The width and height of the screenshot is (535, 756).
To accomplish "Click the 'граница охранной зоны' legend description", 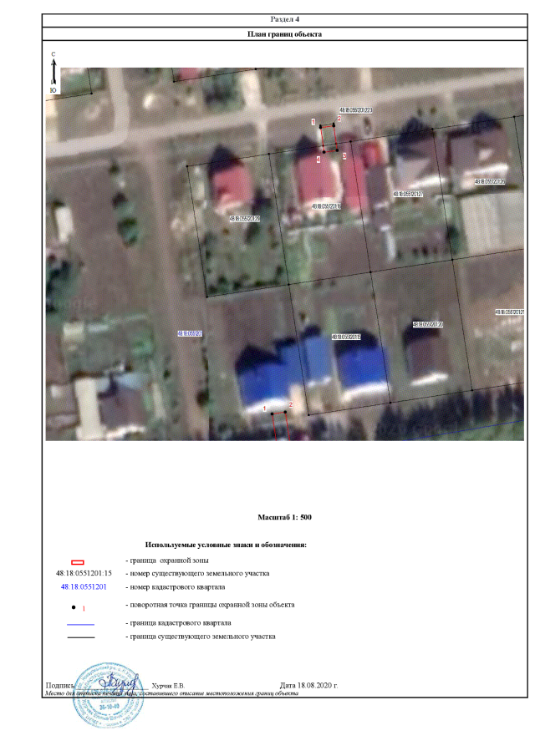I will coord(166,561).
